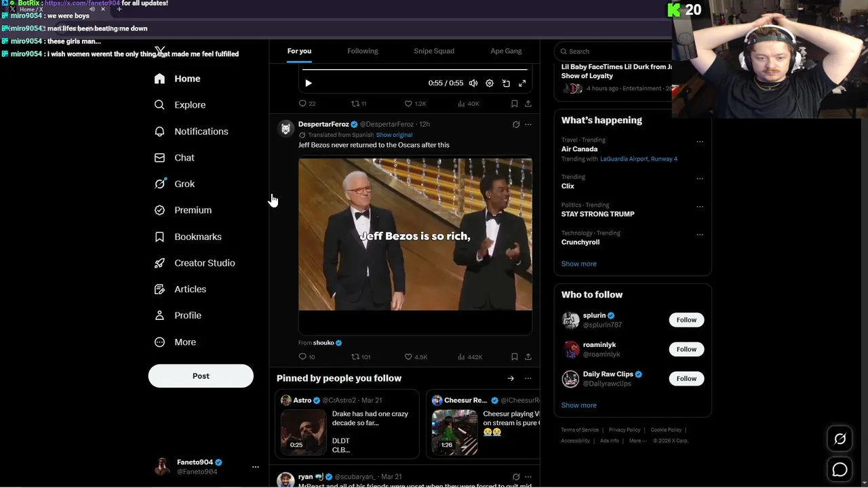Open account menu dots beside Faneto904
Screen dimensions: 868x488
[x=256, y=467]
